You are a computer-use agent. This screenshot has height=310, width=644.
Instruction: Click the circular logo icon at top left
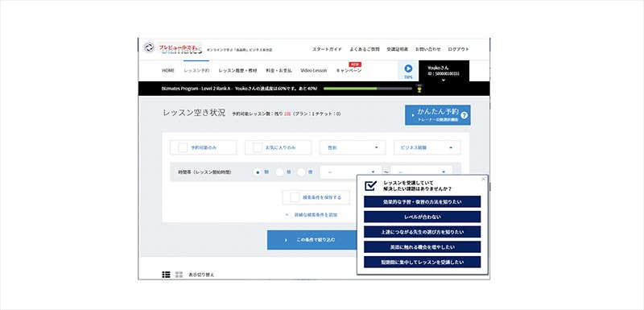pyautogui.click(x=149, y=48)
